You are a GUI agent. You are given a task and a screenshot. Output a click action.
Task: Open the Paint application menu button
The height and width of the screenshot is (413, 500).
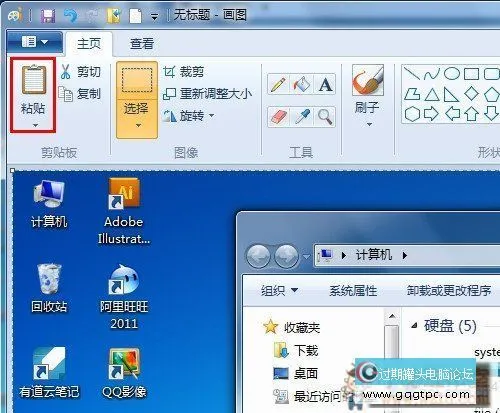[34, 42]
